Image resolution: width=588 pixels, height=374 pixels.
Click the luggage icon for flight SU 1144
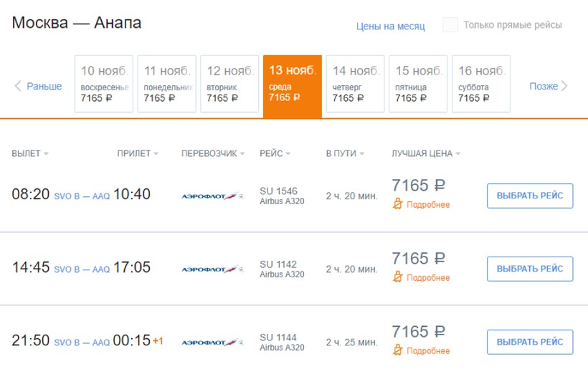click(398, 350)
